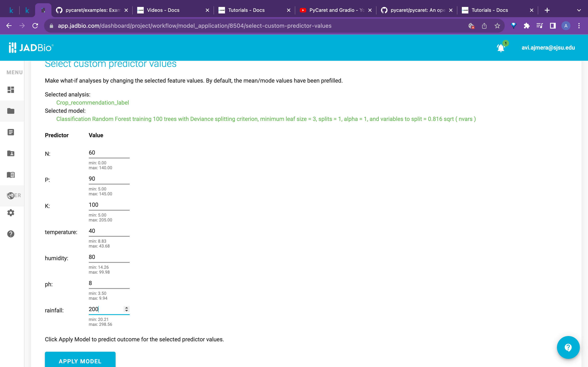Image resolution: width=588 pixels, height=367 pixels.
Task: Click the share icon in address bar
Action: click(484, 26)
